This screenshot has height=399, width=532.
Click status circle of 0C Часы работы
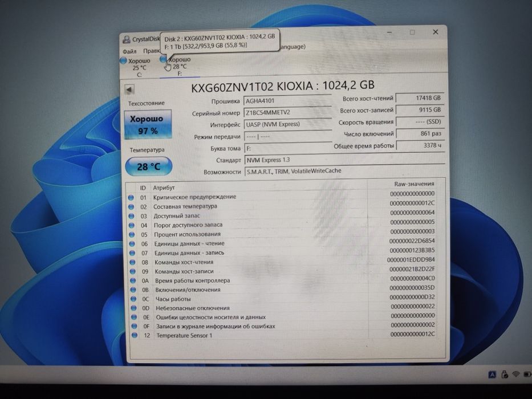click(x=133, y=299)
